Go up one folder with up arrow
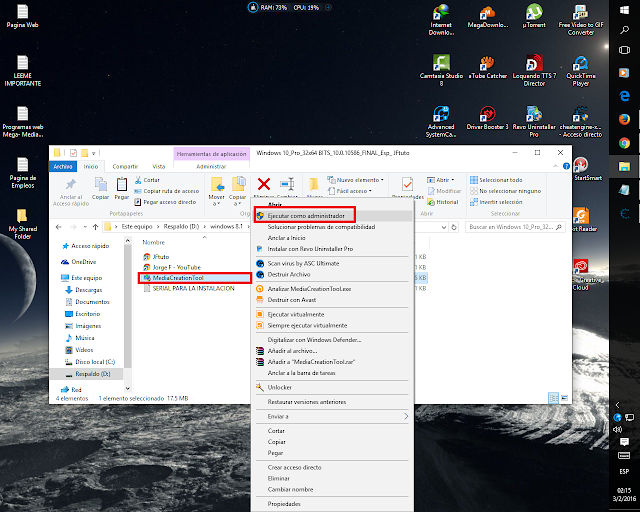This screenshot has width=640, height=512. click(x=96, y=227)
